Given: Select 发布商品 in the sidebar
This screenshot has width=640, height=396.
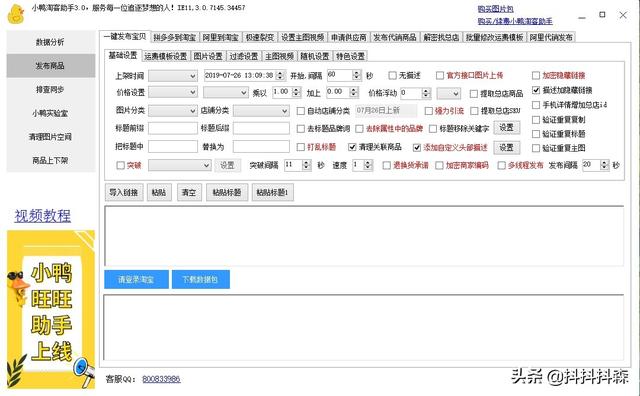Looking at the screenshot, I should tap(51, 65).
